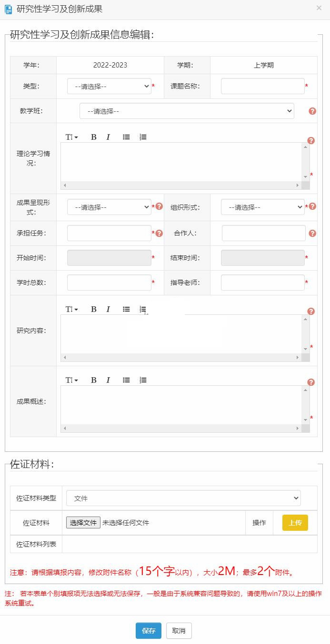This screenshot has height=644, width=330.
Task: Click the yellow 上传 button
Action: (x=295, y=523)
